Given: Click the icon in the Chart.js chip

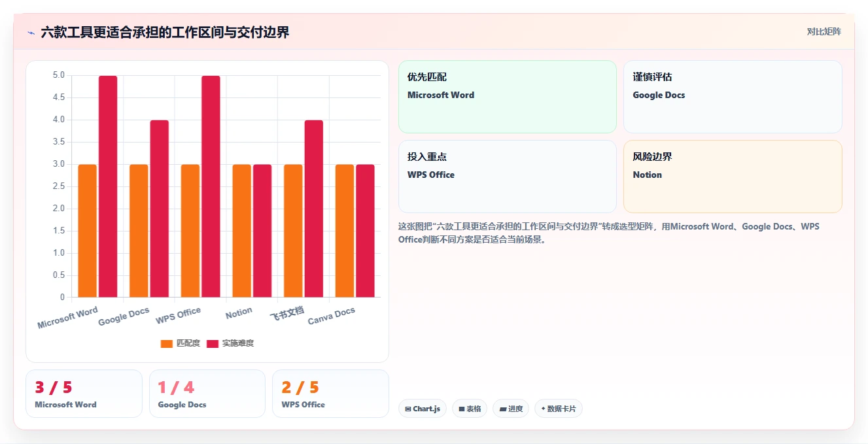Looking at the screenshot, I should (408, 409).
